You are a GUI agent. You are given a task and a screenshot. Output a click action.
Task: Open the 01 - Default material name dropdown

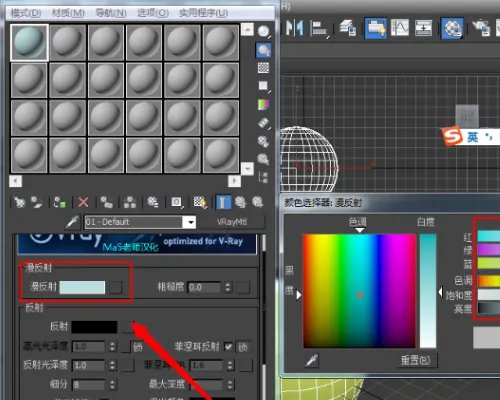click(191, 222)
